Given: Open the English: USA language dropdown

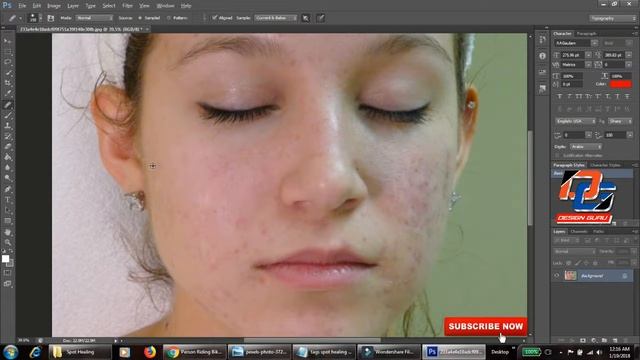Looking at the screenshot, I should [x=575, y=121].
